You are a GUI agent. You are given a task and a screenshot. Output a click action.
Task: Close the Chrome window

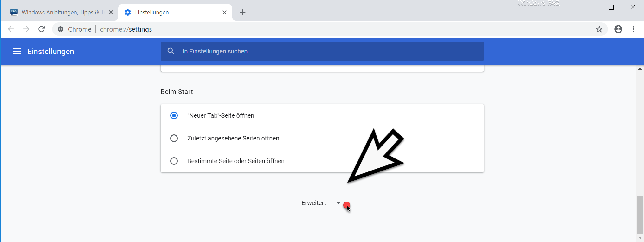coord(633,7)
